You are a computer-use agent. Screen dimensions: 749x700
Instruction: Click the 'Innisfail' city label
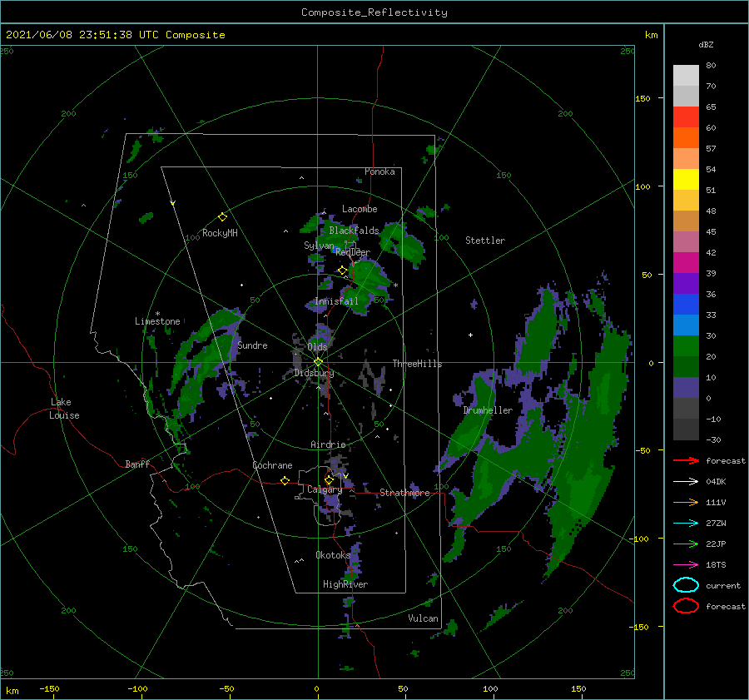point(336,301)
